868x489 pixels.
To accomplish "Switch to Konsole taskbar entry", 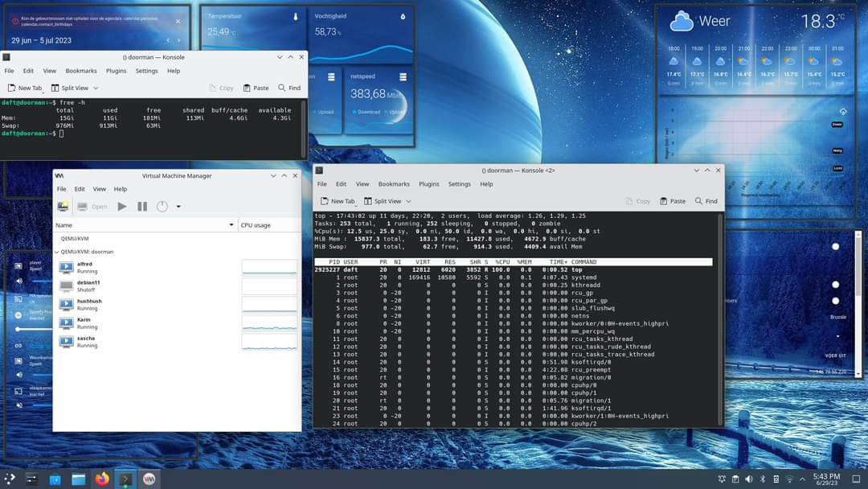I will pos(125,479).
